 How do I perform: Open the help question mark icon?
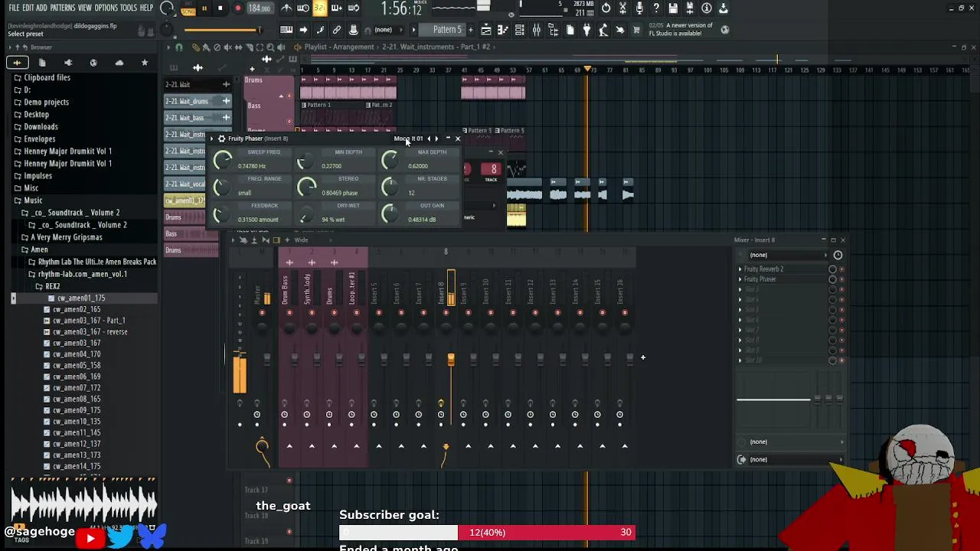point(656,8)
